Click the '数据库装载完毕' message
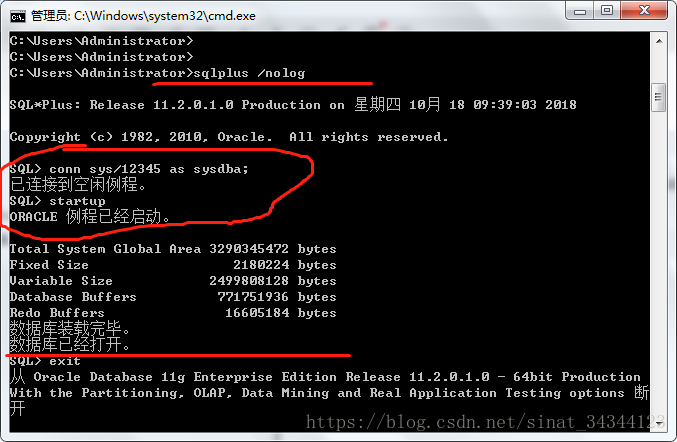 pos(70,329)
